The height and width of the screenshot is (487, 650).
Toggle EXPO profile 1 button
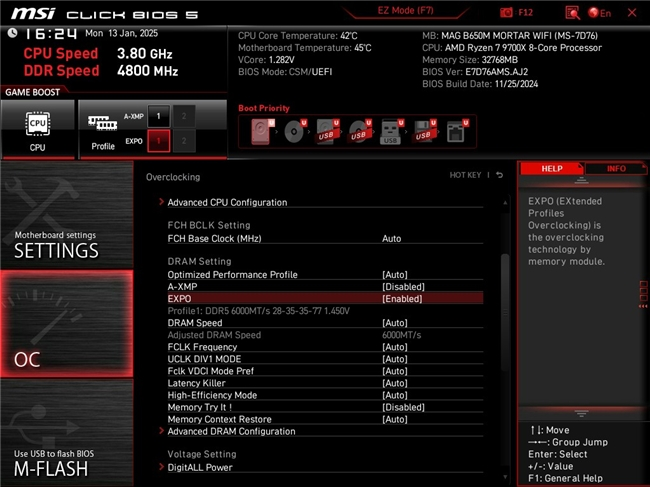pos(157,142)
